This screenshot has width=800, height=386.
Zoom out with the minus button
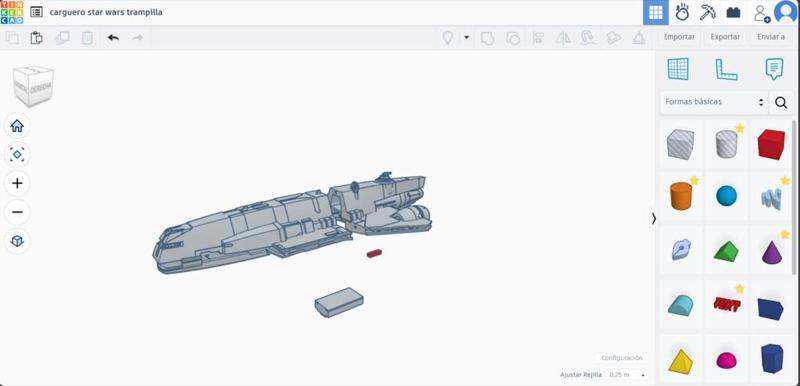(17, 212)
